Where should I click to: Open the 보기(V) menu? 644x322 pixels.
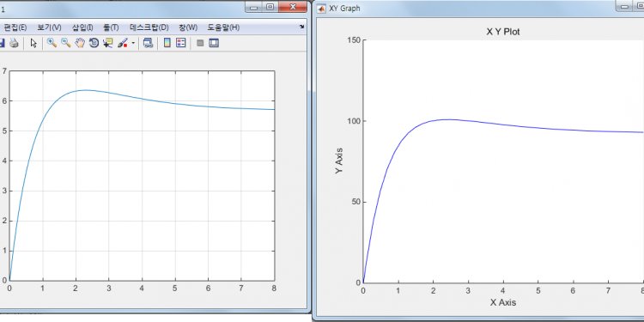coord(49,27)
